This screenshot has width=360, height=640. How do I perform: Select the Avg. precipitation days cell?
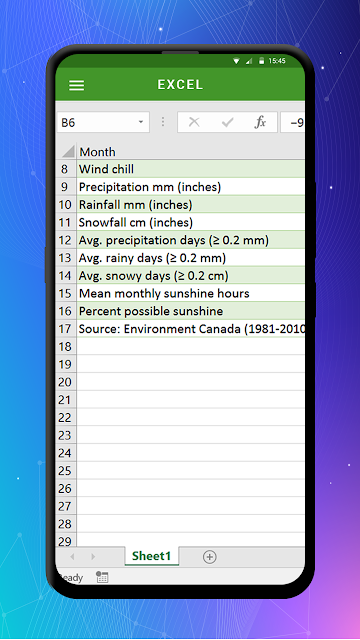click(x=191, y=240)
